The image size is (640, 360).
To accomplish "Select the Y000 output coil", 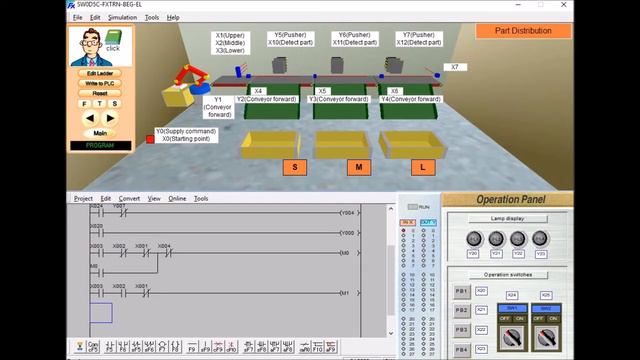I will pyautogui.click(x=350, y=233).
